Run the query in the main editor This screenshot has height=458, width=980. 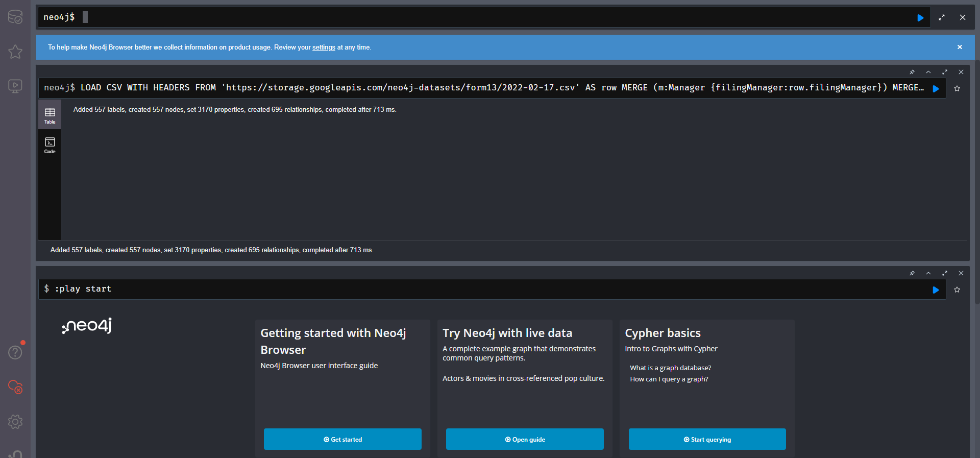(x=920, y=17)
